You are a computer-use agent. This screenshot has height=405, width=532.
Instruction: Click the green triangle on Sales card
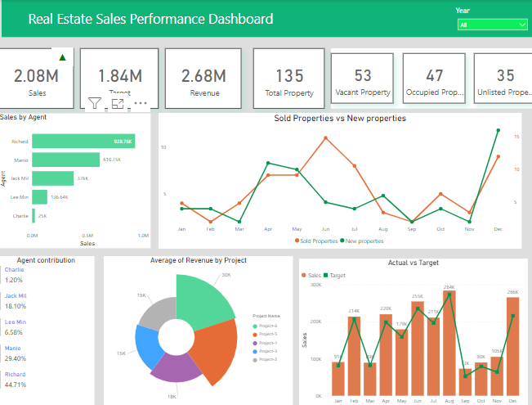63,56
